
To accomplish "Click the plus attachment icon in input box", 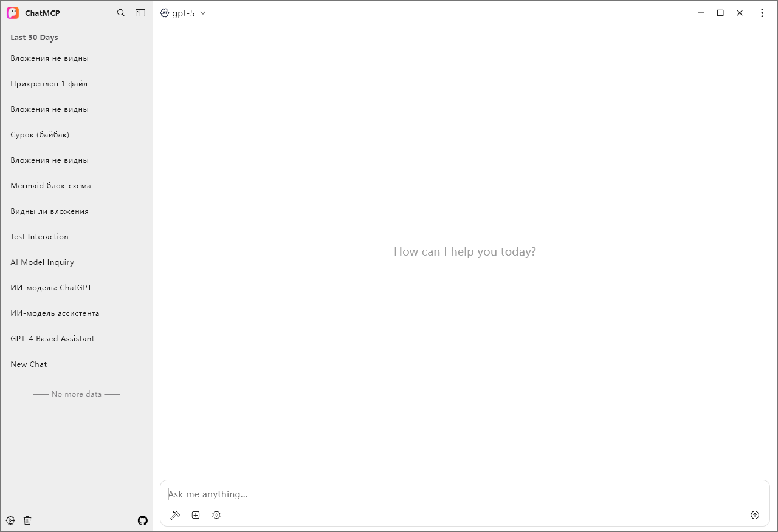I will click(x=196, y=515).
